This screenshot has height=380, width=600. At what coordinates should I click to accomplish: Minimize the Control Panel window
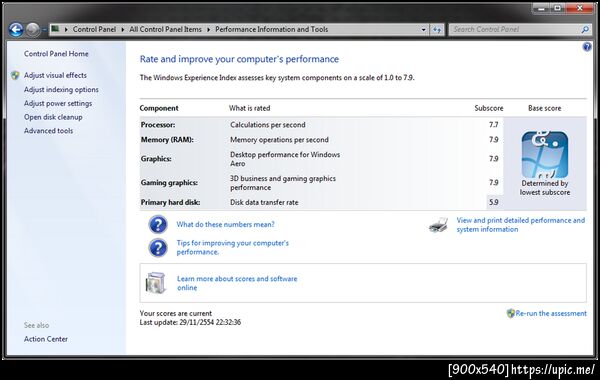point(541,8)
